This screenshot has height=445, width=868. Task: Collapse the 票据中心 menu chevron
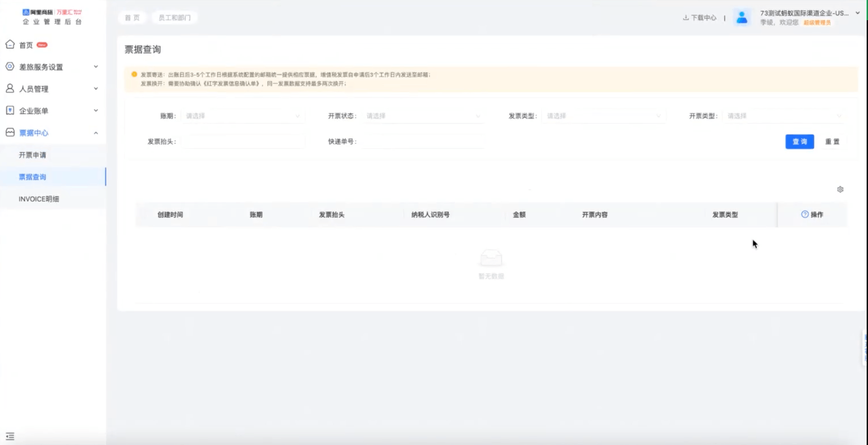pos(96,133)
